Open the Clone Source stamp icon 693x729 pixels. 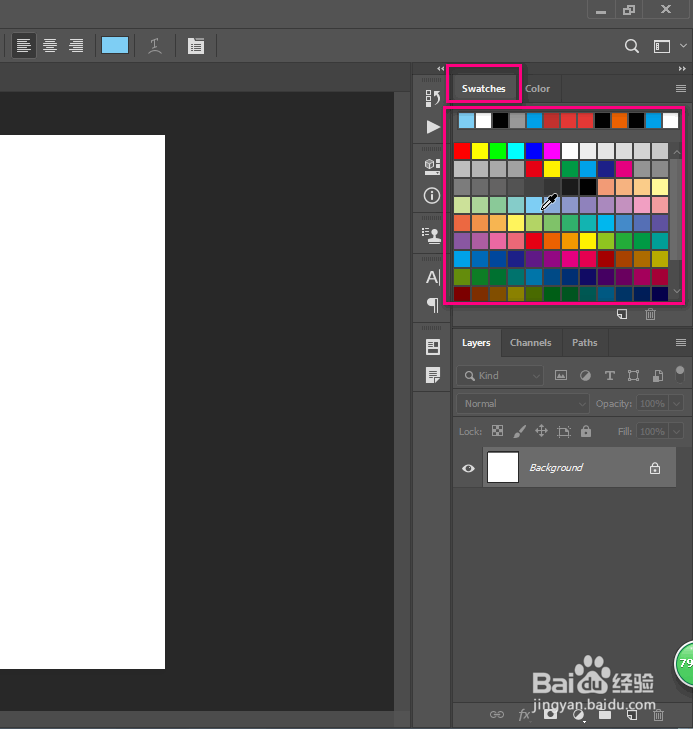click(431, 236)
